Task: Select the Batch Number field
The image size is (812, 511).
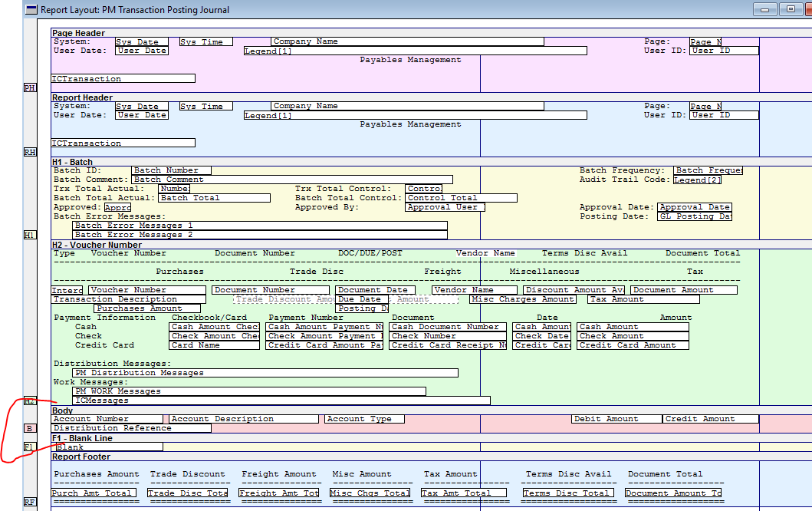Action: (x=172, y=170)
